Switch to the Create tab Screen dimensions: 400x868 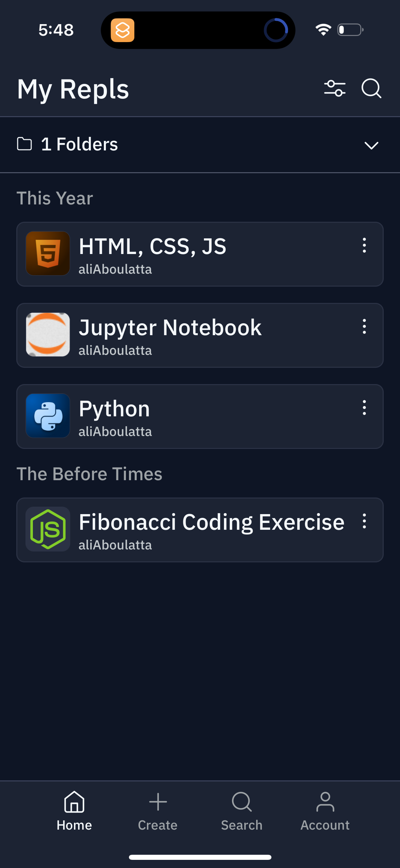(158, 810)
